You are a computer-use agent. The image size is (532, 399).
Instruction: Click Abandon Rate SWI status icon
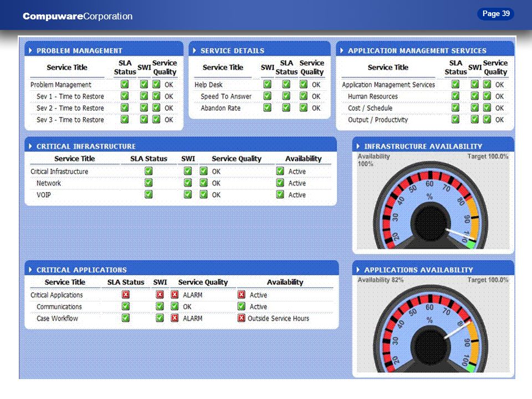(x=267, y=108)
